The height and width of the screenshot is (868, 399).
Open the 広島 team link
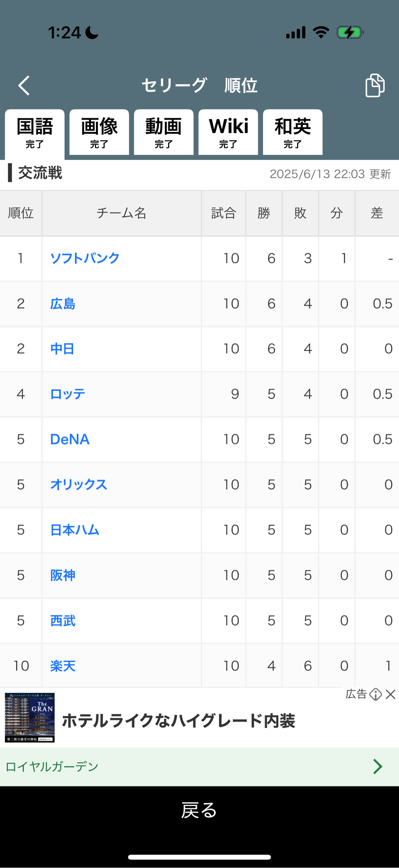pyautogui.click(x=63, y=304)
